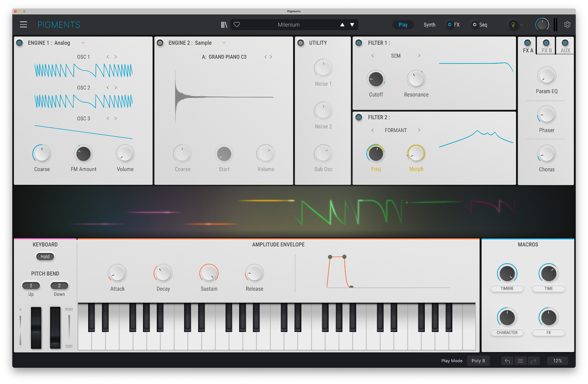
Task: Enable the Utility engine power button
Action: coord(300,43)
